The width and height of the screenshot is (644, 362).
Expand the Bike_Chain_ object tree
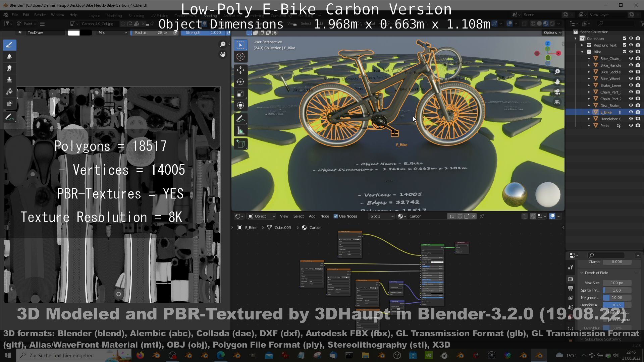[x=589, y=59]
